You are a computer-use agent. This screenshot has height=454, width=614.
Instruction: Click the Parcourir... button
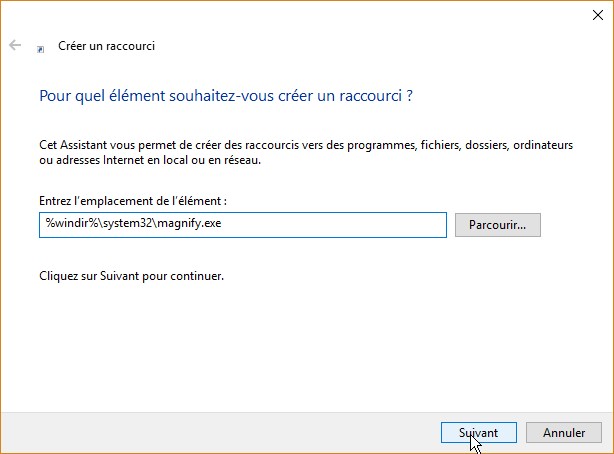click(x=497, y=225)
